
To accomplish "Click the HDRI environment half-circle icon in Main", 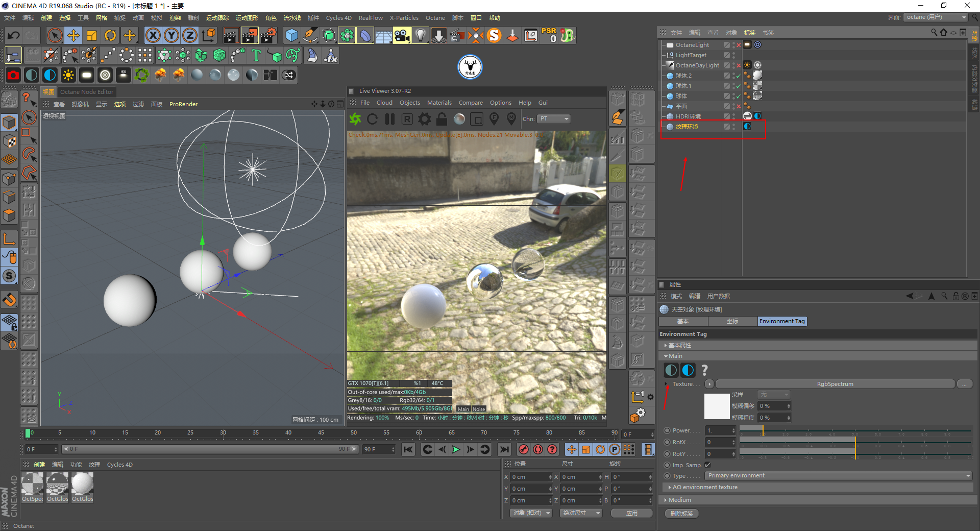I will [671, 370].
